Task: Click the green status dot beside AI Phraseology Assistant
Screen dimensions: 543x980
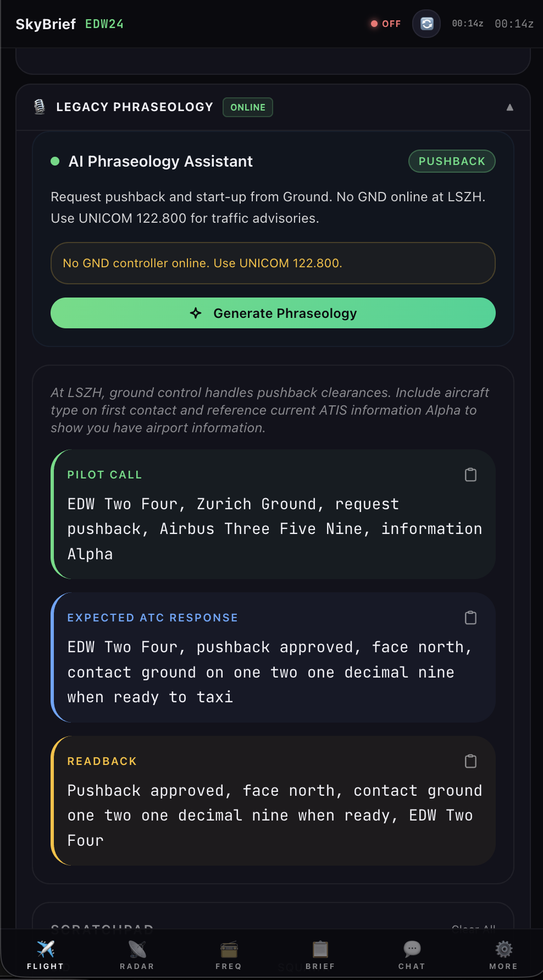Action: click(55, 161)
